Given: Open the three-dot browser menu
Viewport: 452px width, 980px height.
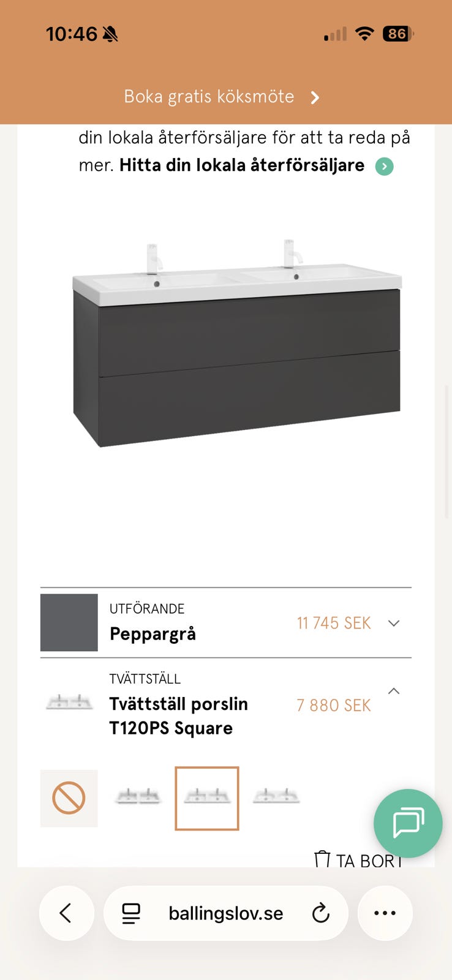Looking at the screenshot, I should [385, 913].
